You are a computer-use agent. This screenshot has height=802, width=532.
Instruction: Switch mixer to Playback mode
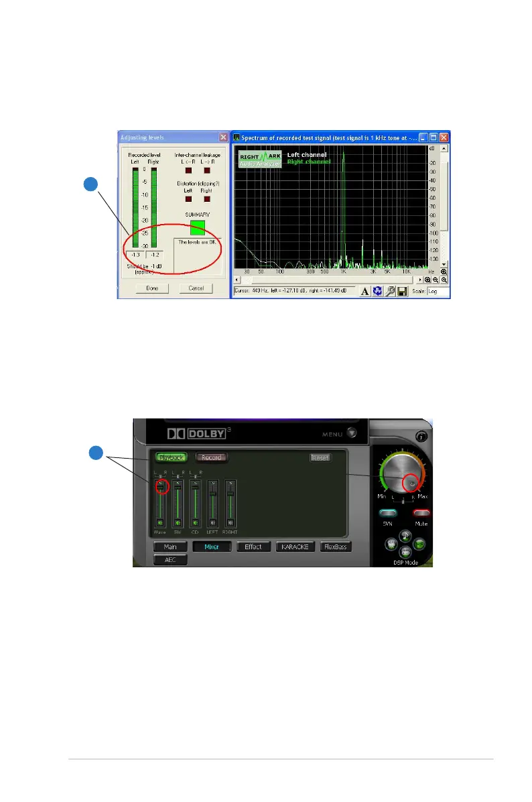coord(172,458)
